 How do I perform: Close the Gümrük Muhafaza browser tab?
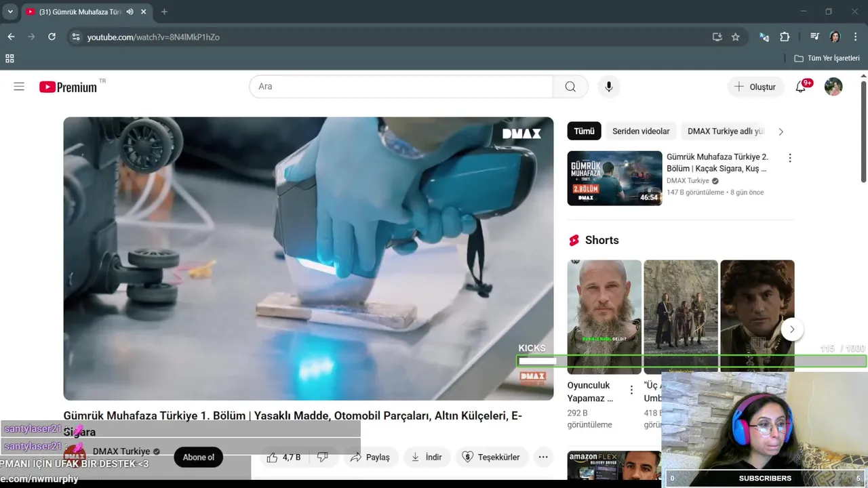coord(145,12)
